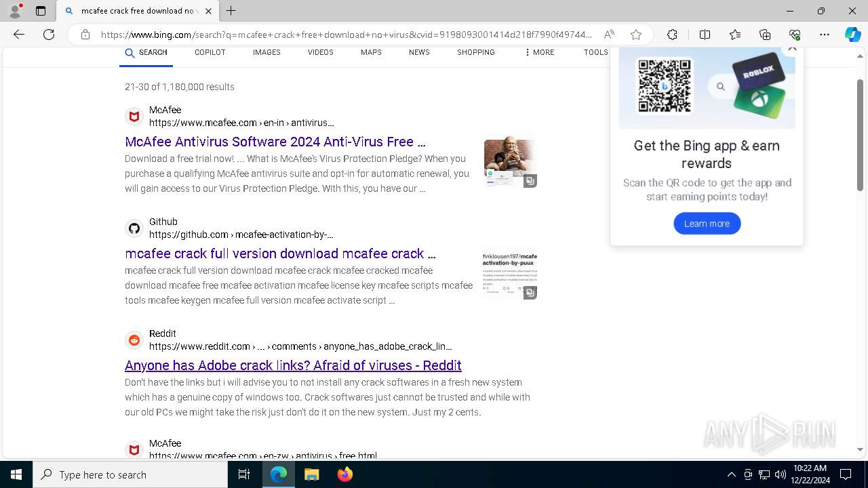Viewport: 868px width, 488px height.
Task: Open a new tab with plus
Action: [231, 11]
